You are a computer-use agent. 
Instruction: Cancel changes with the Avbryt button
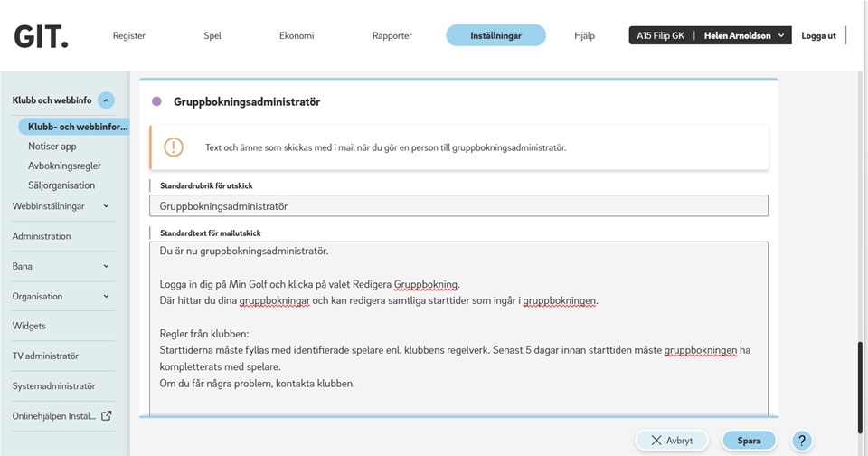671,441
